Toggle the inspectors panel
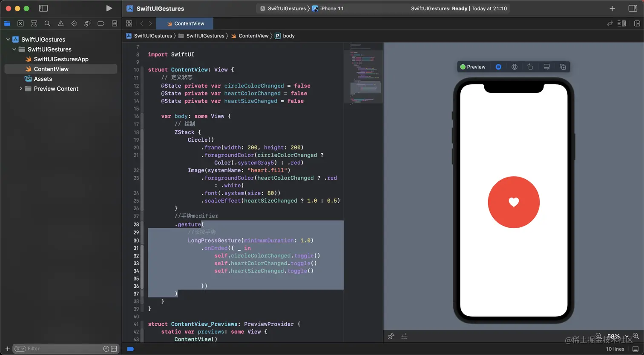644x355 pixels. pyautogui.click(x=633, y=8)
